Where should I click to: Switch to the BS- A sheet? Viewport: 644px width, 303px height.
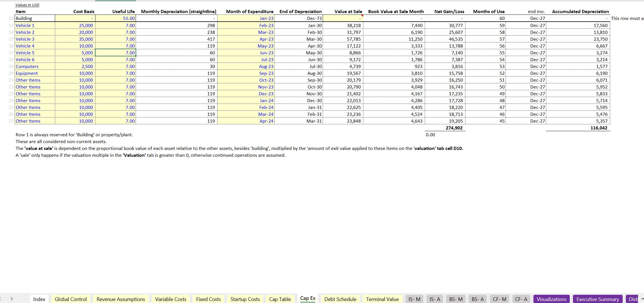(477, 299)
